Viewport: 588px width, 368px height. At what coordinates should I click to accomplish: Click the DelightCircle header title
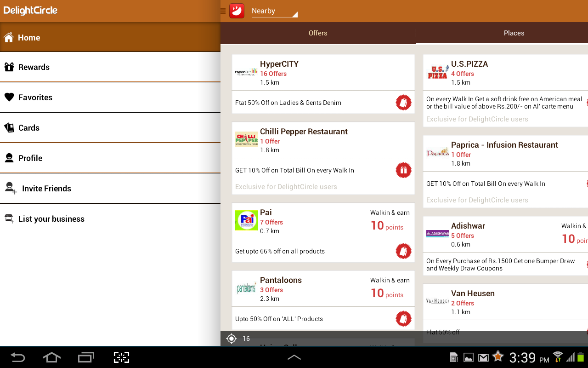coord(30,11)
